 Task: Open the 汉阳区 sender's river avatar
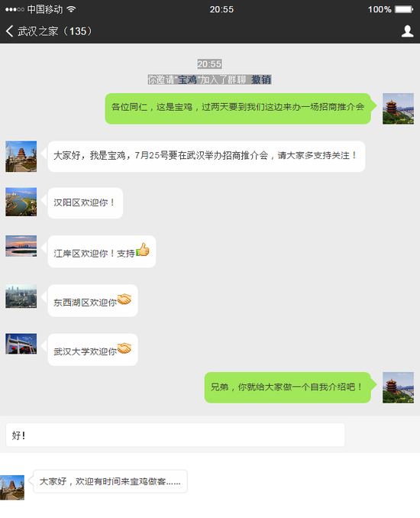click(x=21, y=202)
